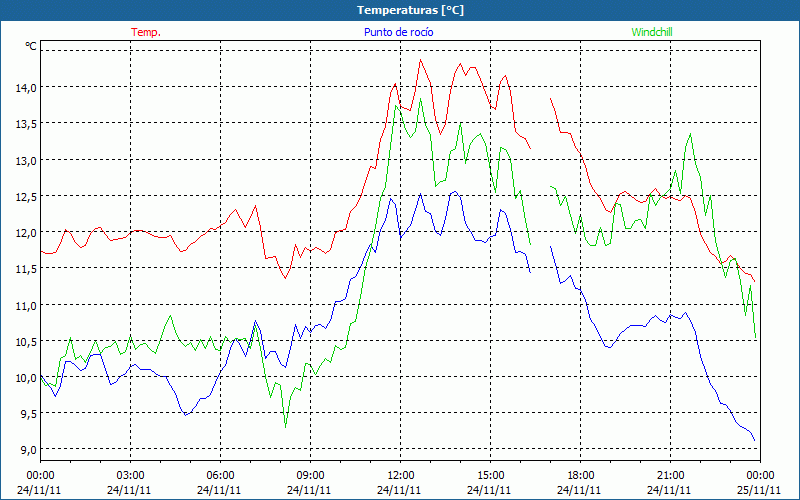The width and height of the screenshot is (800, 500).
Task: Click the 09:00 time axis label
Action: (310, 476)
